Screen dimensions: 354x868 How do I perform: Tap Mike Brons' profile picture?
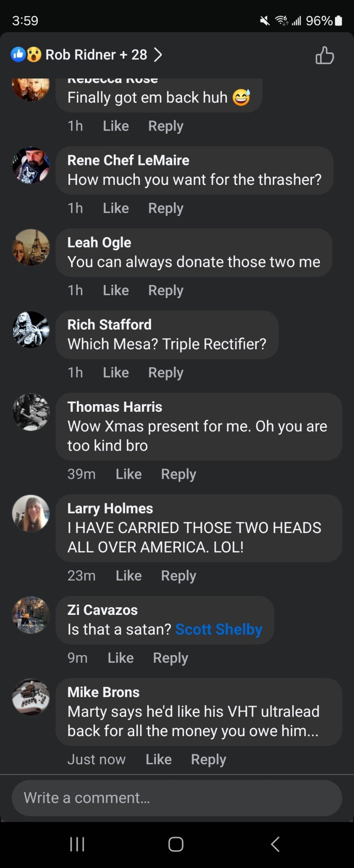pos(31,697)
